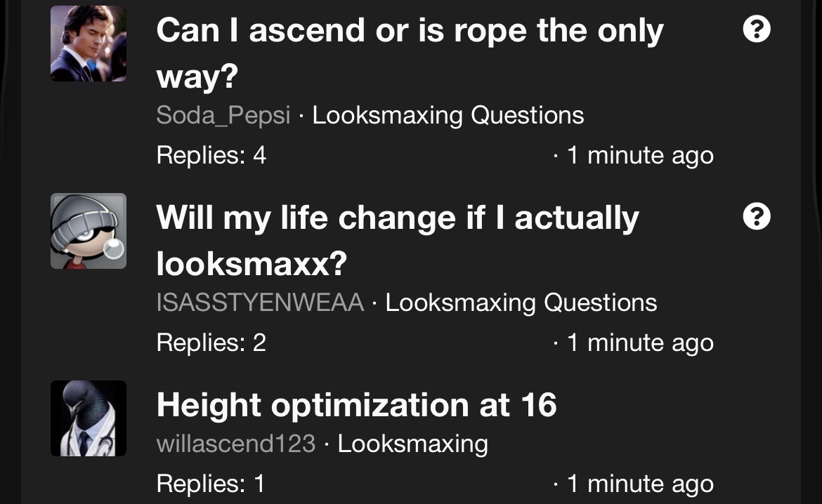Jump to latest post via Soda_Pepsi thread timestamp

tap(639, 155)
